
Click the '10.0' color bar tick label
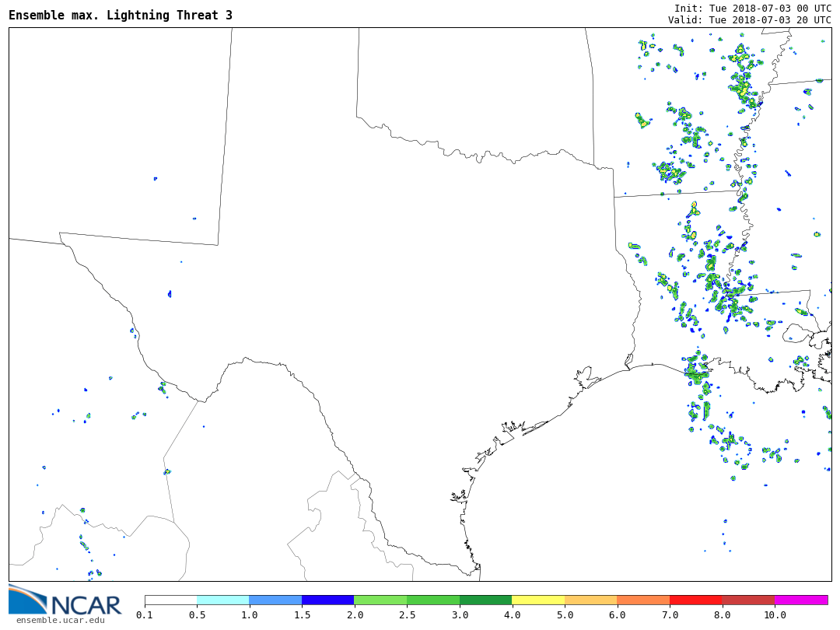pyautogui.click(x=775, y=615)
